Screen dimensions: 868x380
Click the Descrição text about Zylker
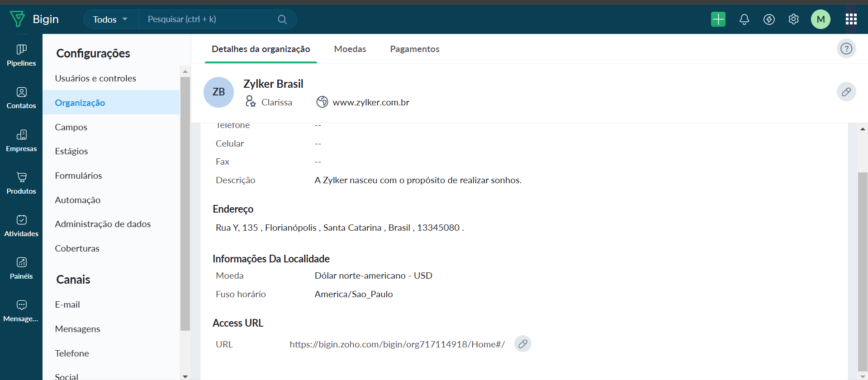tap(418, 180)
